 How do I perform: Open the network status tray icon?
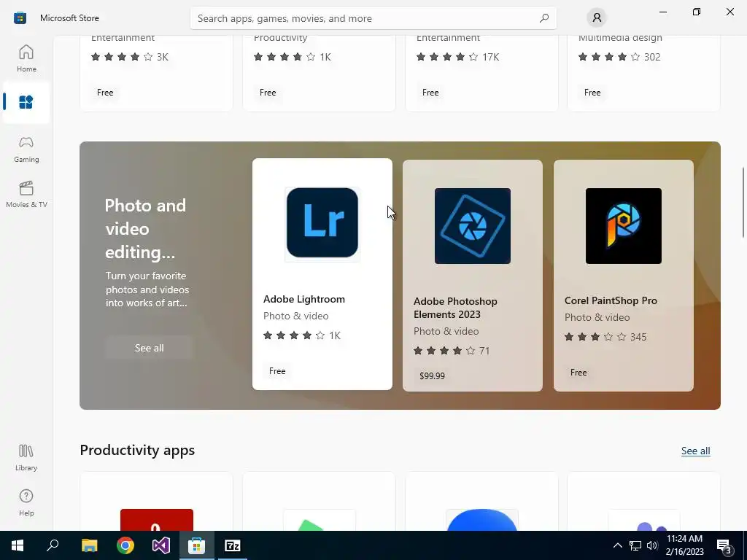[x=635, y=545]
